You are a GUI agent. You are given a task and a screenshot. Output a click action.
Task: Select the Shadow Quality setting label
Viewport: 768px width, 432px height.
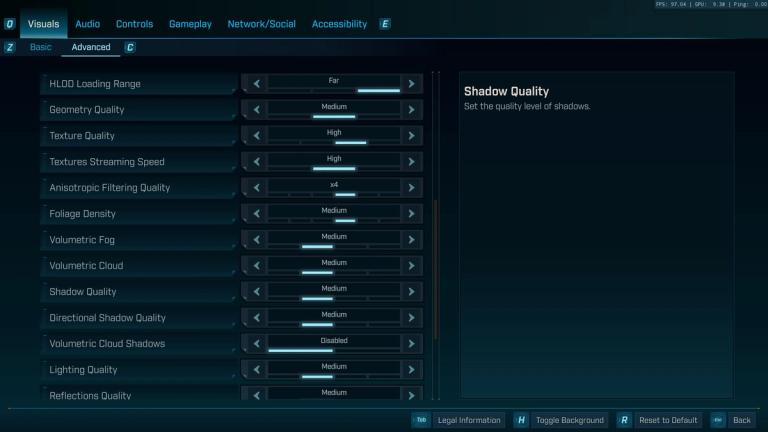(83, 292)
